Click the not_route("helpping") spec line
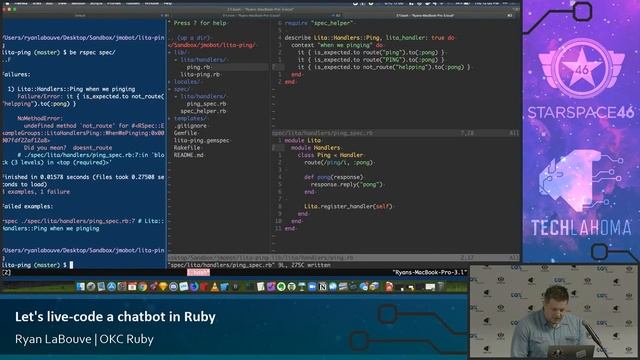This screenshot has height=360, width=640. [x=384, y=67]
